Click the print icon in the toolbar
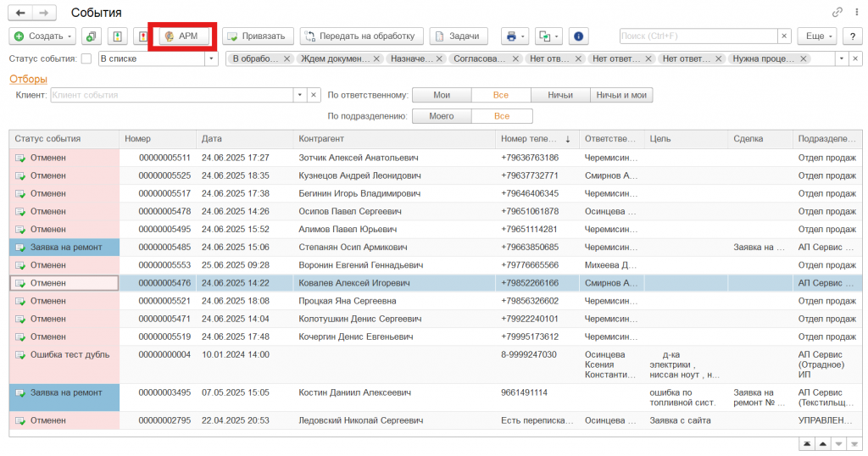The width and height of the screenshot is (868, 456). coord(511,36)
